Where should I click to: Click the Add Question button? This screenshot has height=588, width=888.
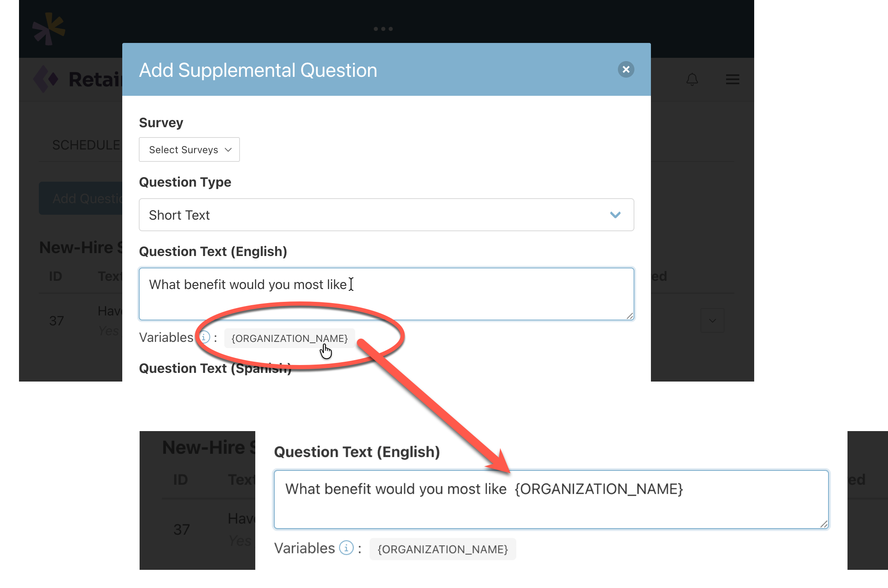click(81, 198)
